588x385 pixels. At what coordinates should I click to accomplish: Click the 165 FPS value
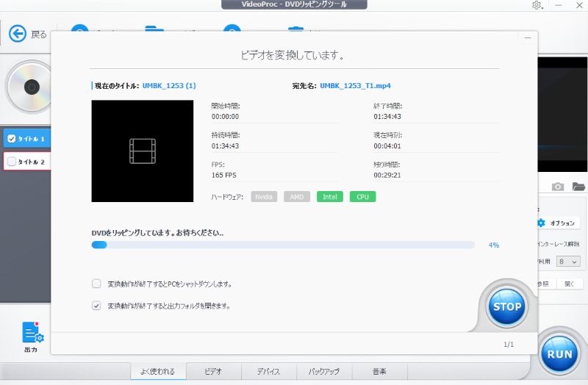point(224,175)
